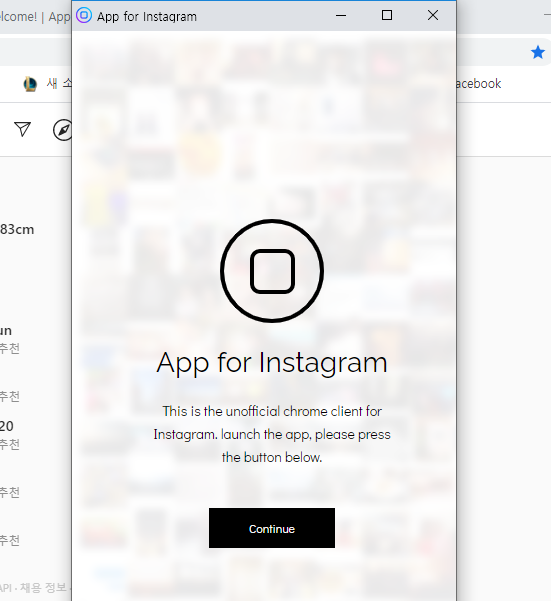
Task: Click the Continue button
Action: pos(272,528)
